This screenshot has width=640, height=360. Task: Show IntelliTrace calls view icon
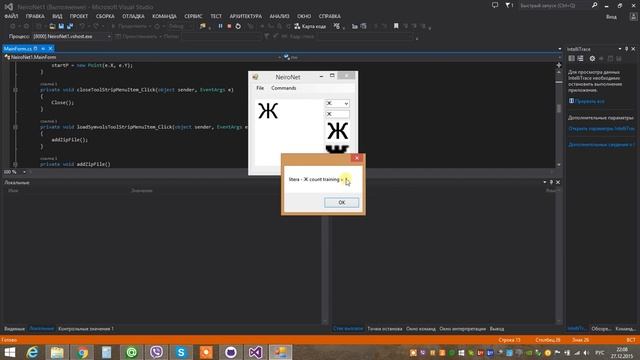point(580,59)
